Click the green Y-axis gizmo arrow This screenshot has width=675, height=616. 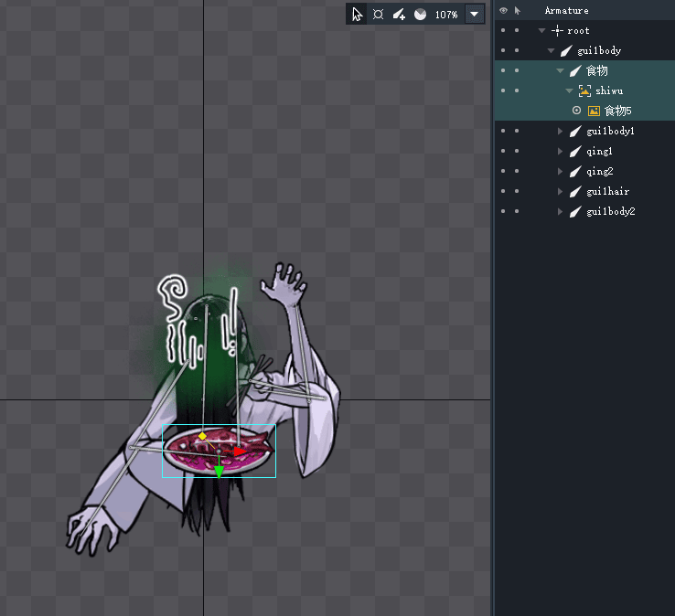click(x=219, y=472)
